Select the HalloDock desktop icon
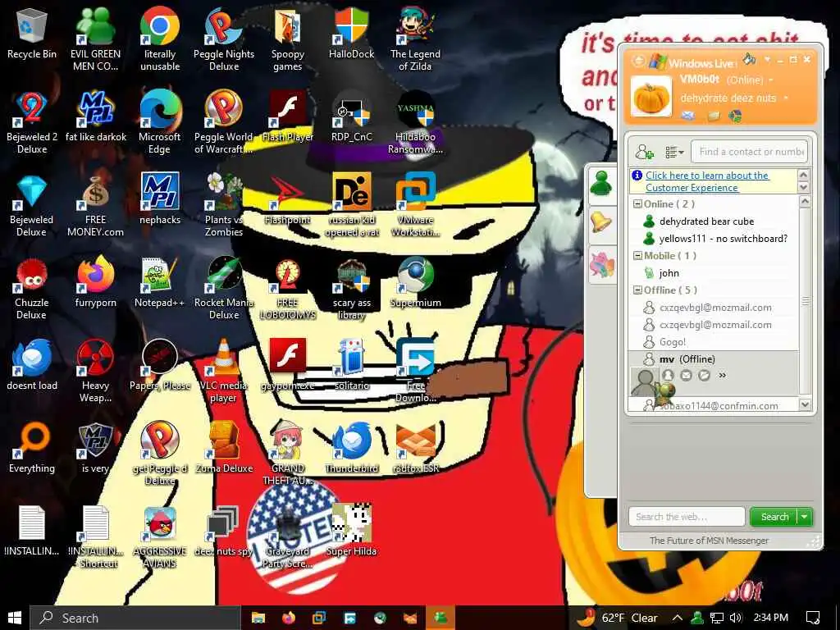The width and height of the screenshot is (840, 630). point(351,33)
